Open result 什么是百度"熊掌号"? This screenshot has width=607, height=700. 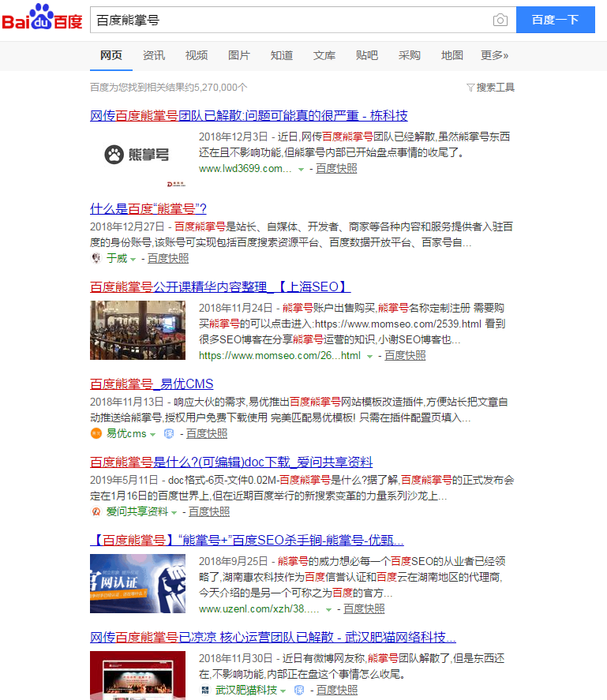[x=148, y=208]
